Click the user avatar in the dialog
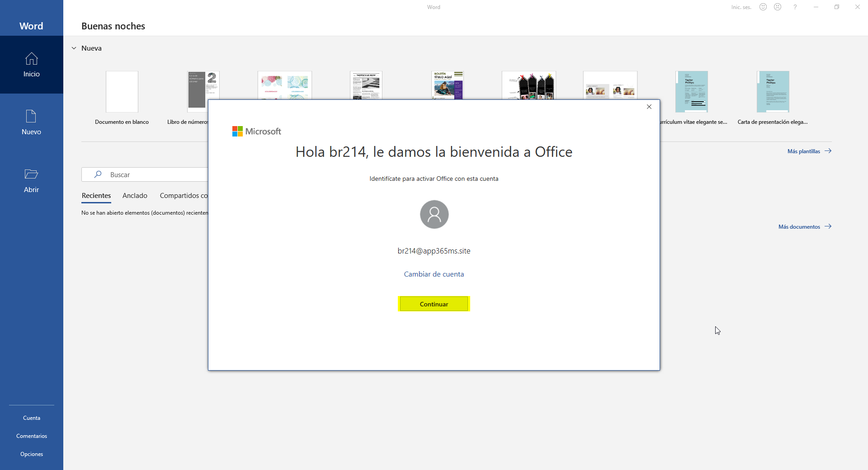The height and width of the screenshot is (470, 868). pyautogui.click(x=434, y=214)
